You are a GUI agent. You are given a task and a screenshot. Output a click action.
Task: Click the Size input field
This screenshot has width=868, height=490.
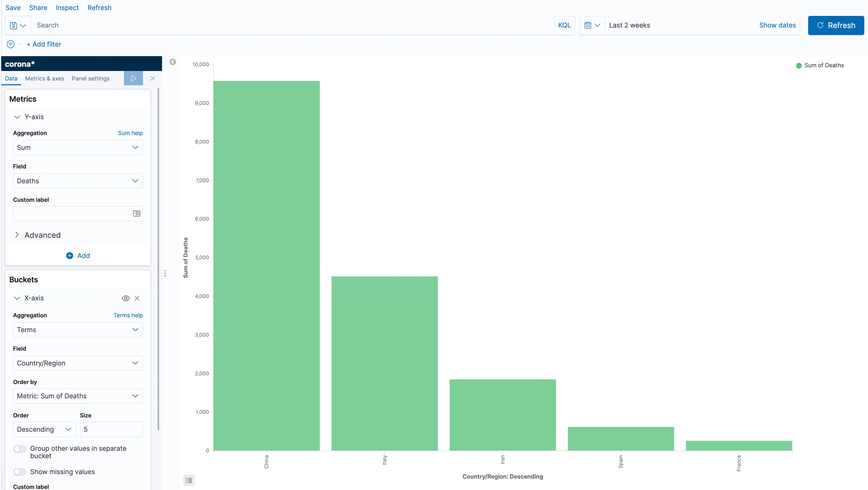coord(111,429)
